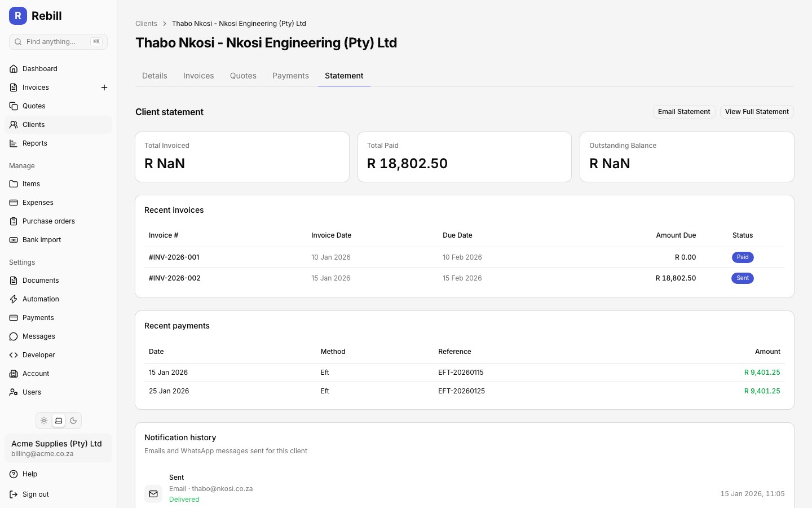Click the Total Invoiced card
The width and height of the screenshot is (812, 508).
click(x=242, y=157)
